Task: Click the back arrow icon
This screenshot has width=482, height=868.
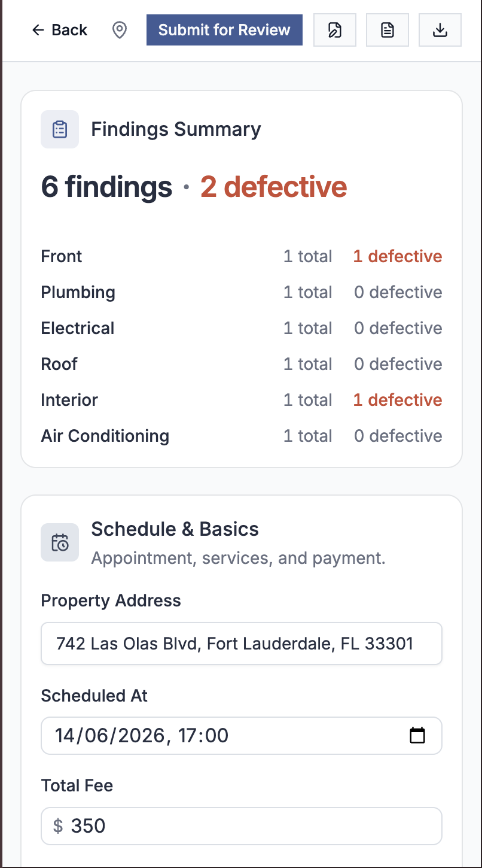Action: pyautogui.click(x=38, y=30)
